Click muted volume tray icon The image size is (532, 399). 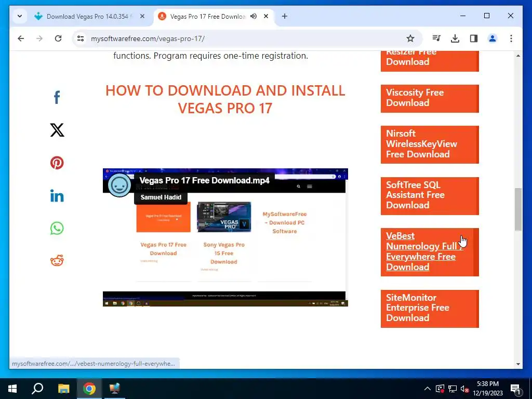point(464,389)
